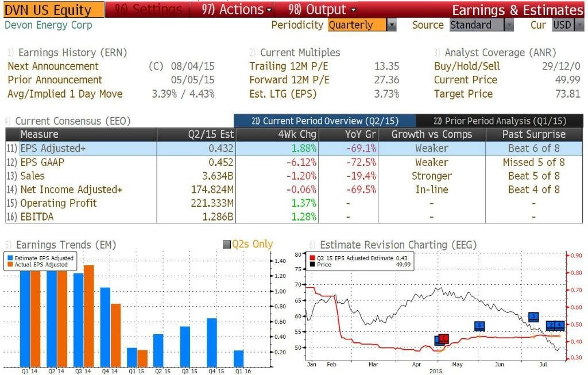Select Current Period Overview (Q2/15) tab
The image size is (588, 375).
pyautogui.click(x=325, y=121)
